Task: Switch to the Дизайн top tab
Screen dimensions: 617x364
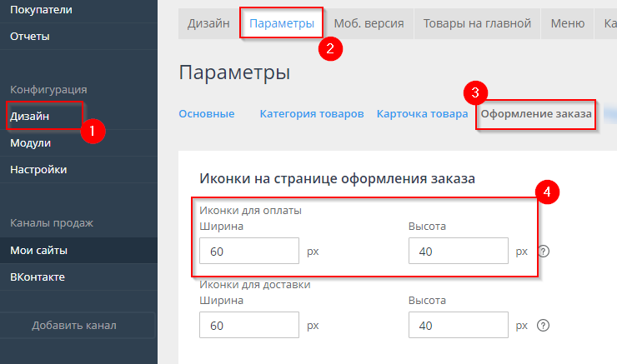Action: point(208,23)
